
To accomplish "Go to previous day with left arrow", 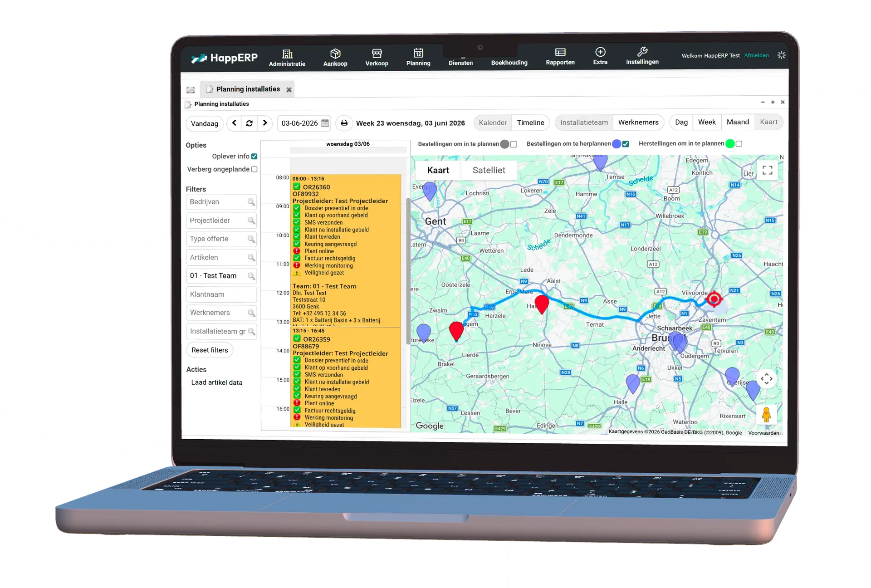I will 234,123.
